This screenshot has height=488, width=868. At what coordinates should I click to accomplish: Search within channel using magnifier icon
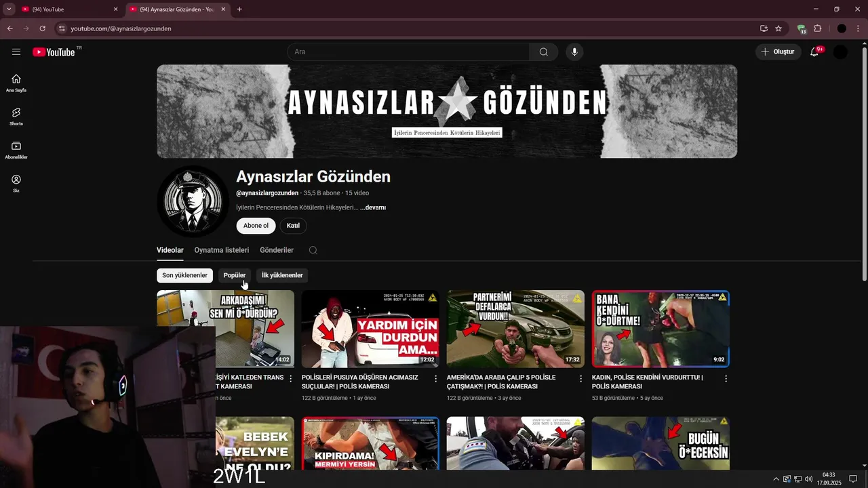click(313, 250)
